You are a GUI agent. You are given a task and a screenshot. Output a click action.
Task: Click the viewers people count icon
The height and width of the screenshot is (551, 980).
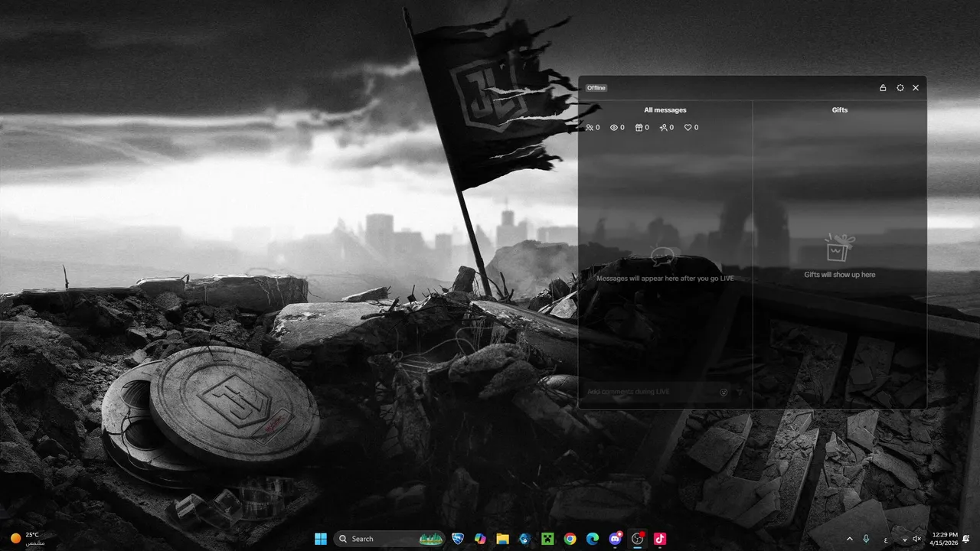click(x=590, y=128)
